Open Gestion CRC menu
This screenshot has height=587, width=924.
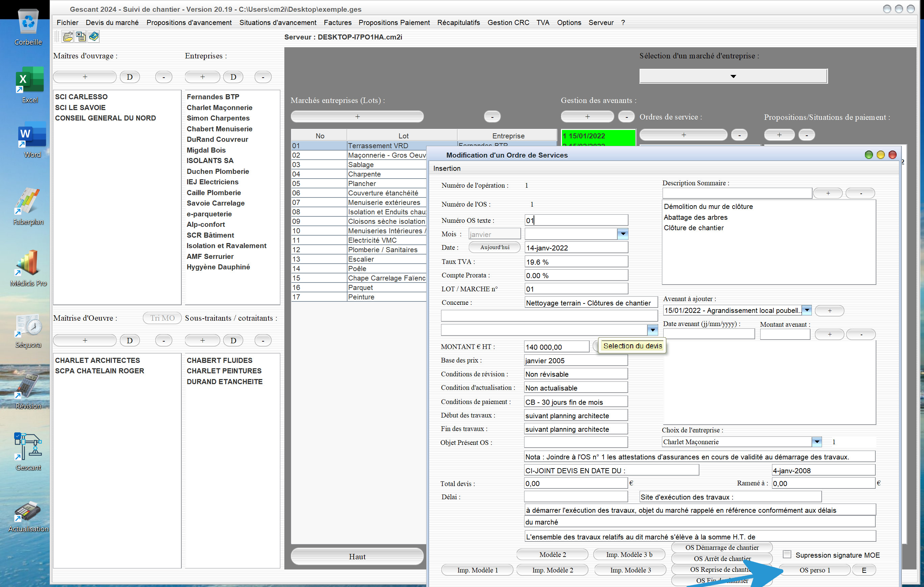(508, 23)
